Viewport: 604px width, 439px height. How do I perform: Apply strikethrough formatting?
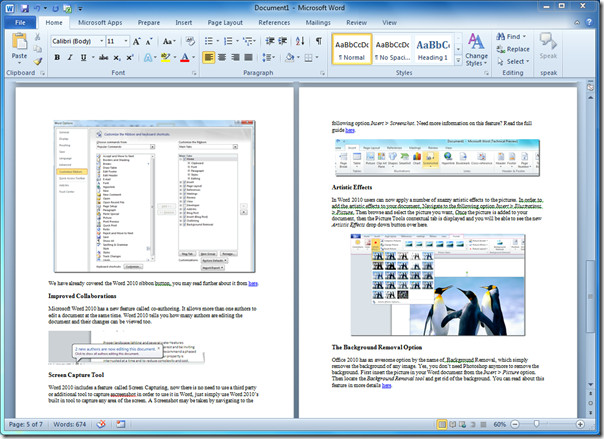tap(103, 57)
